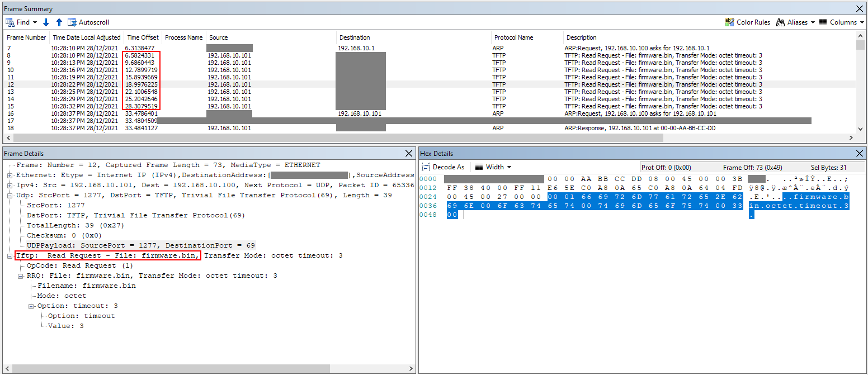Select the Value: 3 line
The image size is (868, 375).
click(66, 326)
